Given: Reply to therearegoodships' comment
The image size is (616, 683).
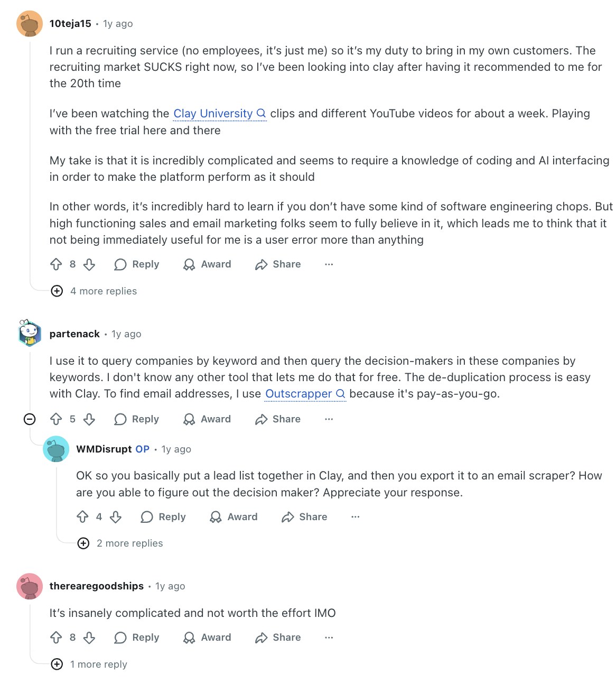Looking at the screenshot, I should (x=136, y=638).
